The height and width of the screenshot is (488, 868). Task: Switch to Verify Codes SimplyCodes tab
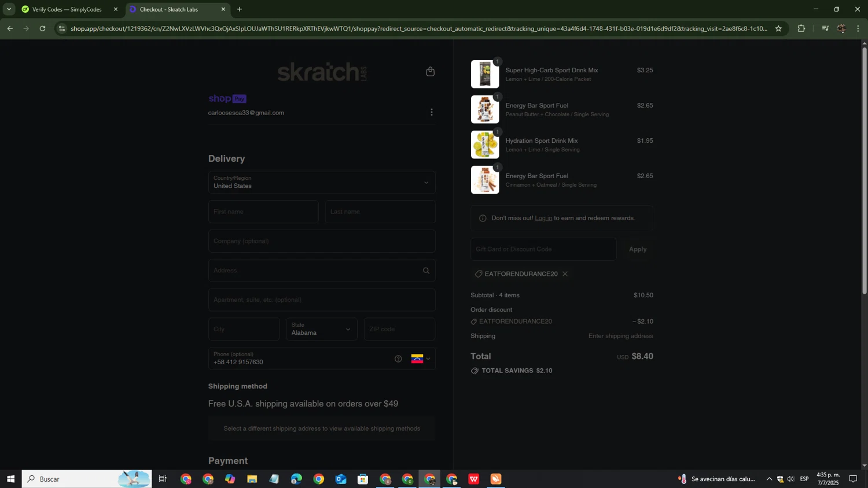[x=65, y=9]
